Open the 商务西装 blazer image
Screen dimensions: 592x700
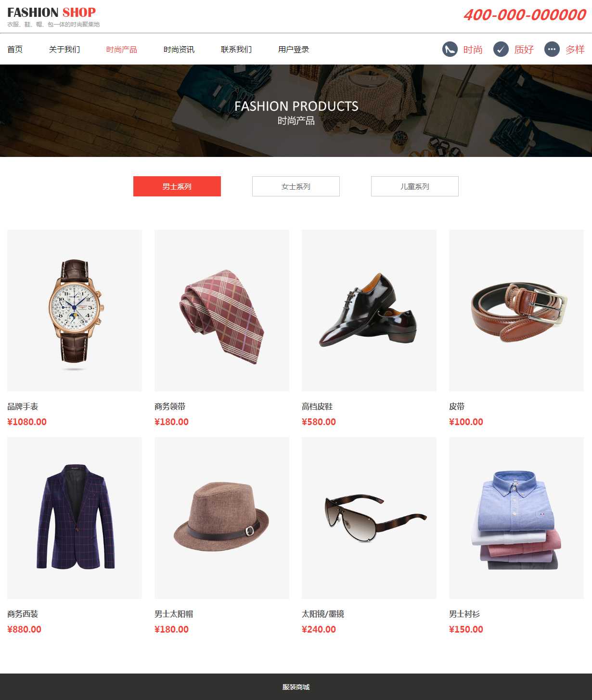pyautogui.click(x=75, y=518)
